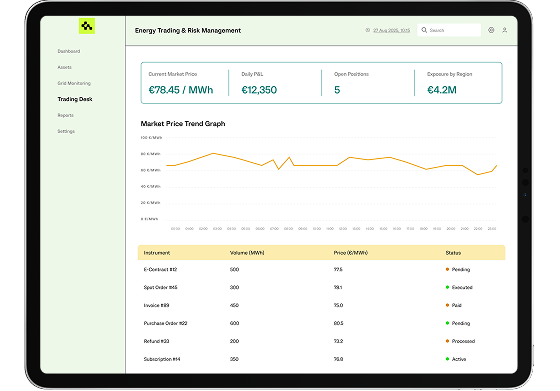The width and height of the screenshot is (560, 391).
Task: Click the Price (€/MWh) column header
Action: [350, 253]
